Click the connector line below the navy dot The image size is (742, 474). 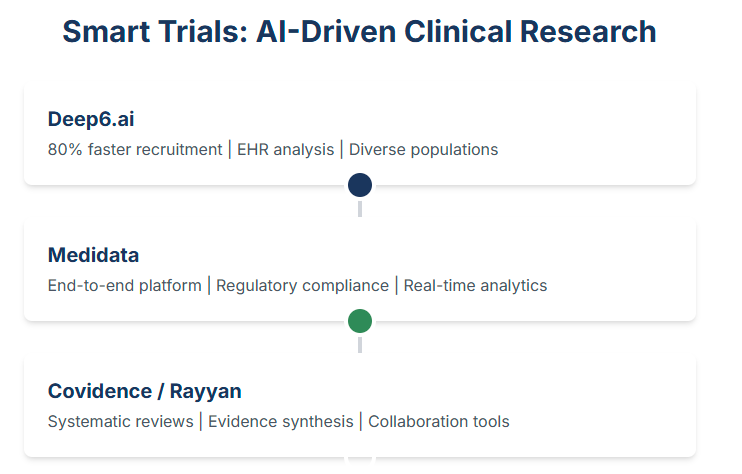[x=360, y=208]
